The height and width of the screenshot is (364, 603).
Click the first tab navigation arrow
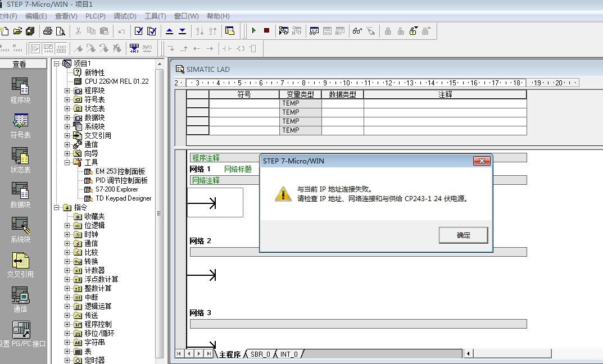pyautogui.click(x=179, y=354)
